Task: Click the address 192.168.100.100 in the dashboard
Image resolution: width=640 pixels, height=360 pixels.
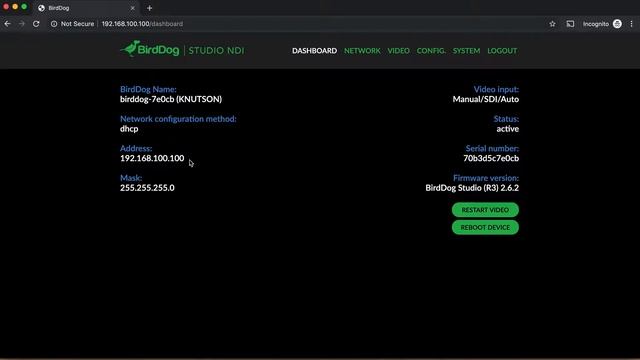Action: click(152, 158)
